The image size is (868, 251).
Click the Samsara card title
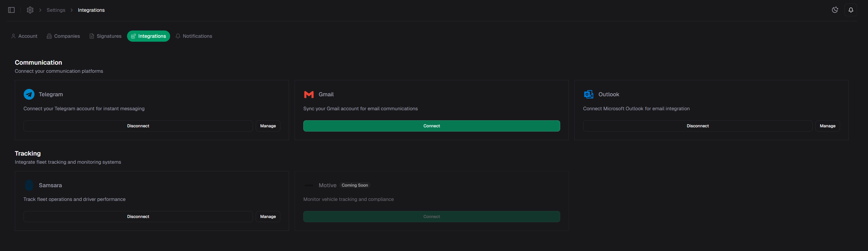(x=50, y=185)
